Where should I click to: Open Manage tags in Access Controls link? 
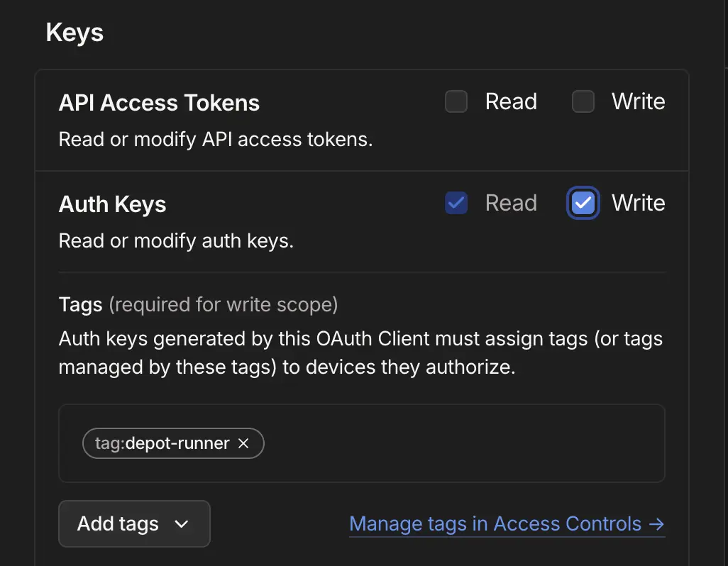495,524
